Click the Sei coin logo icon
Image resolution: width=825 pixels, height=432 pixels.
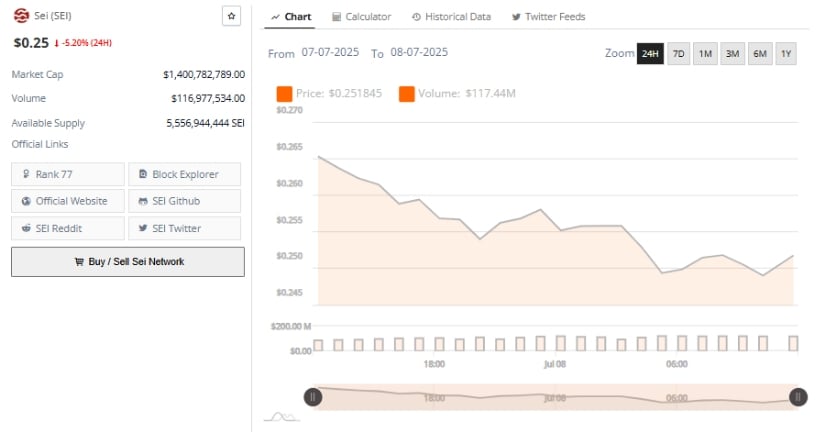(x=21, y=16)
